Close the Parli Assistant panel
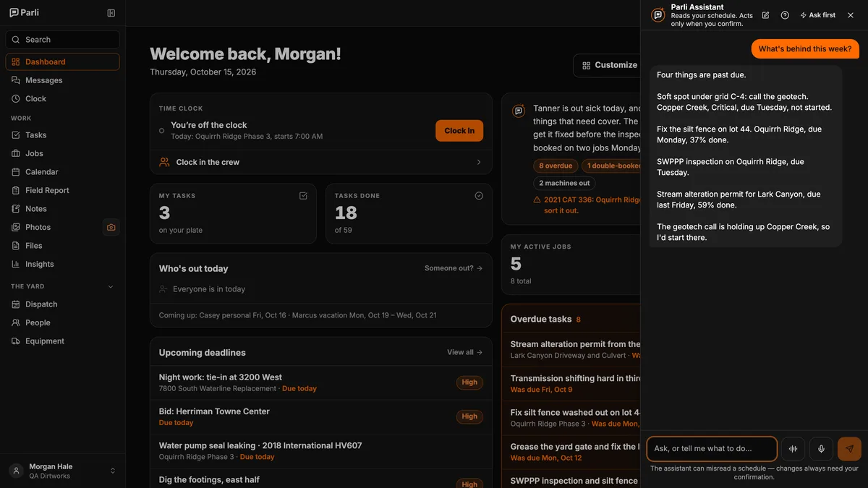 pyautogui.click(x=851, y=15)
